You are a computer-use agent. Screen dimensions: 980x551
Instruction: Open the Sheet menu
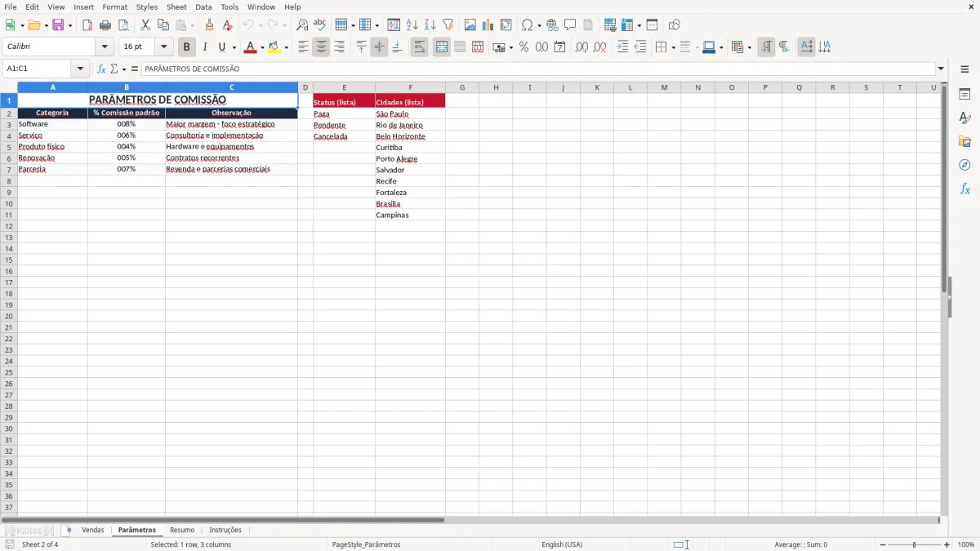click(x=176, y=7)
